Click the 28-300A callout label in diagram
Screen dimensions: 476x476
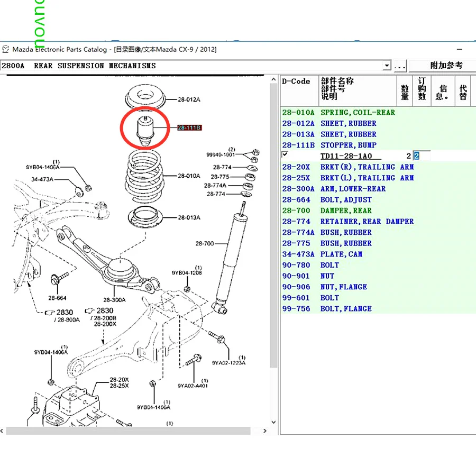[x=114, y=300]
